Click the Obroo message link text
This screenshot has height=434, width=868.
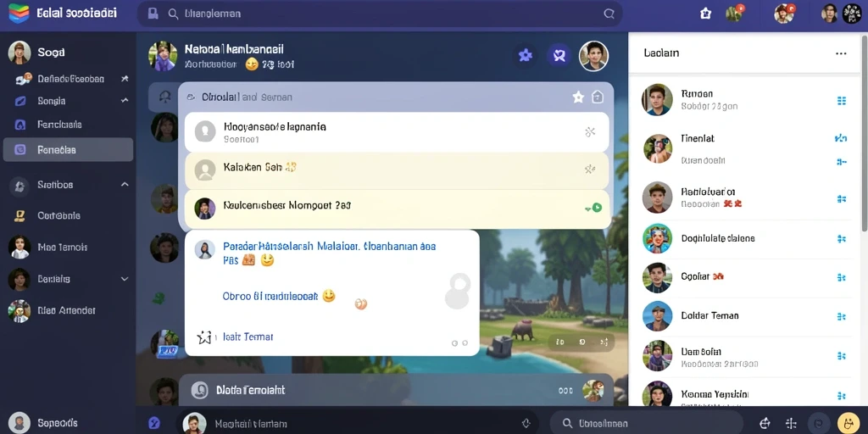[270, 296]
